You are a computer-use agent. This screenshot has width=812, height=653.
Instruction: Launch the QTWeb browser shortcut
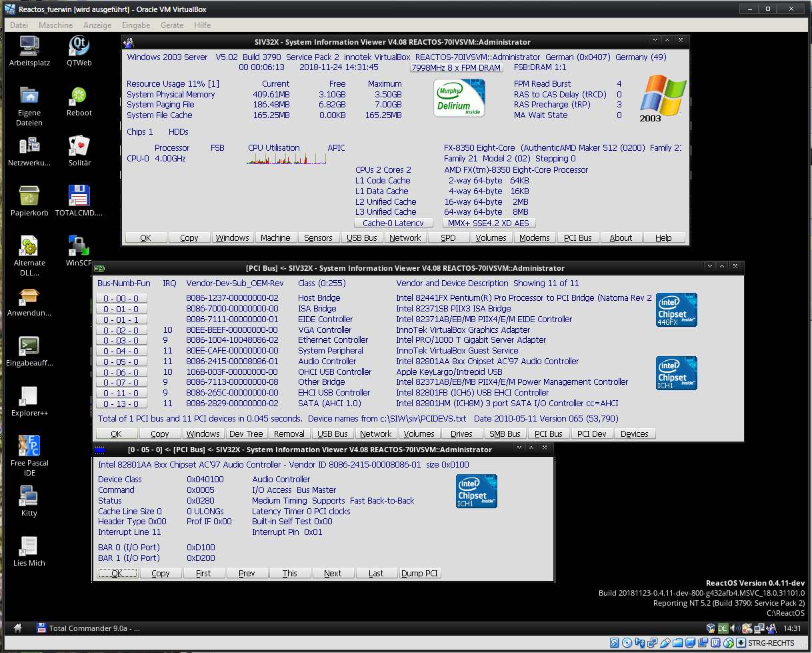[x=79, y=46]
